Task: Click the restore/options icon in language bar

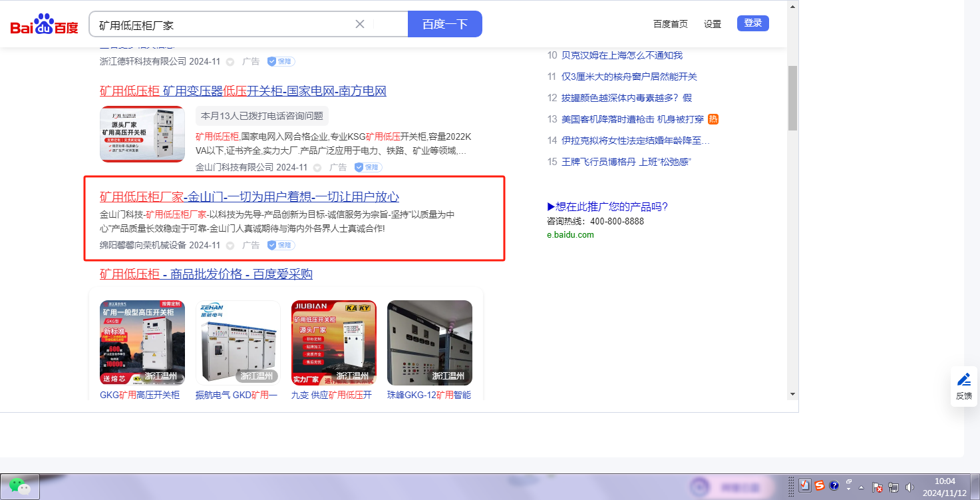Action: [x=849, y=482]
